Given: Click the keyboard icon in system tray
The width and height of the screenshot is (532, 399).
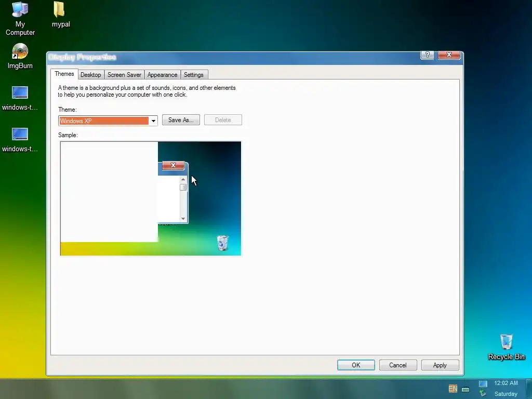Looking at the screenshot, I should coord(465,389).
